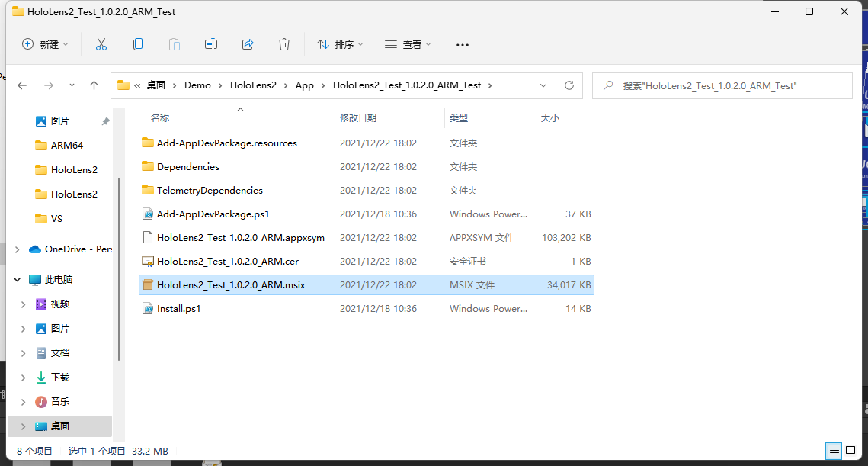The height and width of the screenshot is (466, 868).
Task: Sort by 类型 column header
Action: pyautogui.click(x=459, y=118)
